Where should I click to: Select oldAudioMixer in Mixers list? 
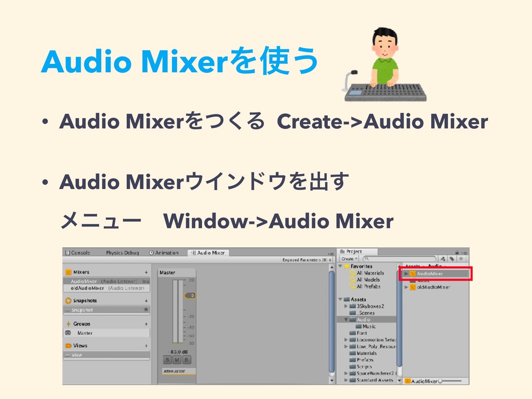tap(107, 288)
